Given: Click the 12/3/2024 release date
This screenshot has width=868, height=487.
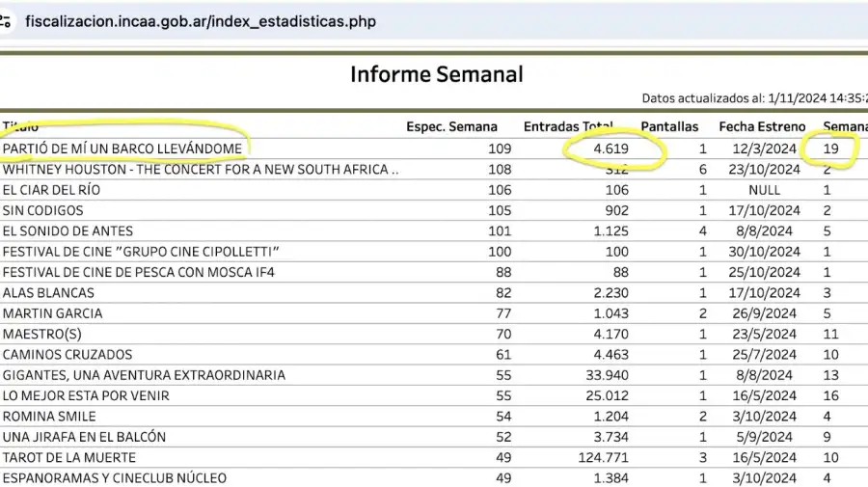Looking at the screenshot, I should (764, 149).
